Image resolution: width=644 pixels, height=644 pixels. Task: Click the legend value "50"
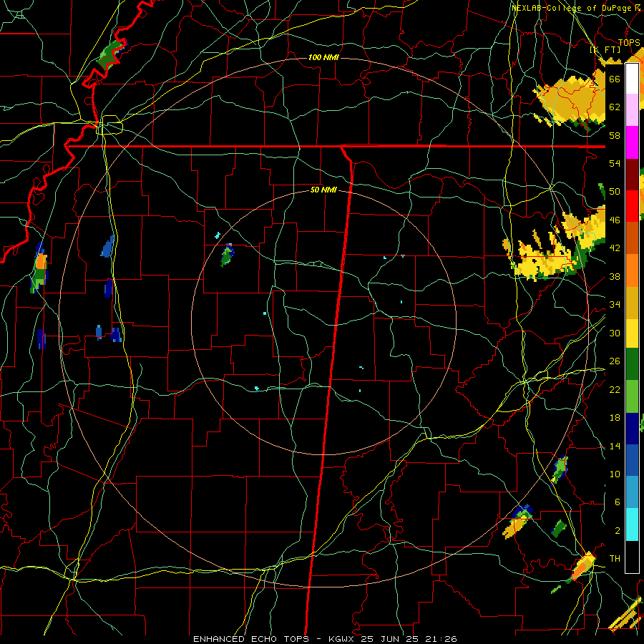click(615, 191)
